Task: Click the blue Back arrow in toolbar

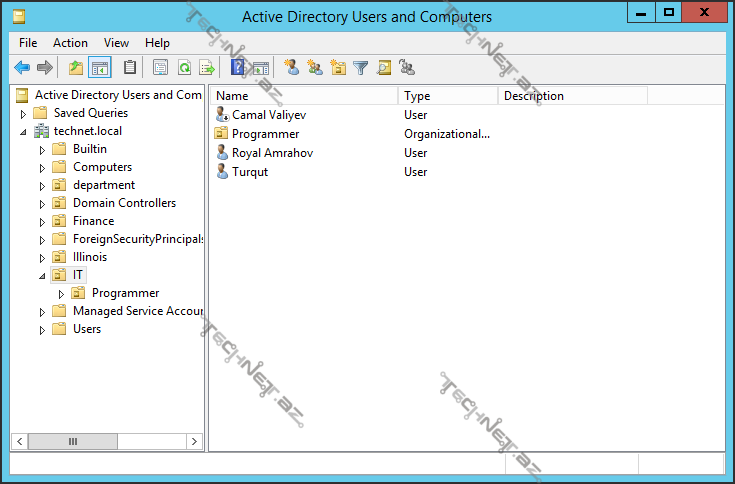Action: coord(22,68)
